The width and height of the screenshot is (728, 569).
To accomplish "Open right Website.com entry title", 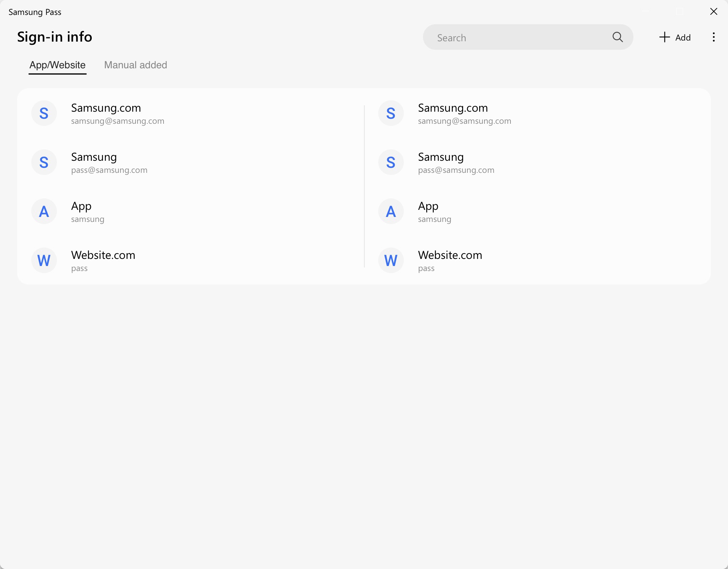I will tap(450, 255).
